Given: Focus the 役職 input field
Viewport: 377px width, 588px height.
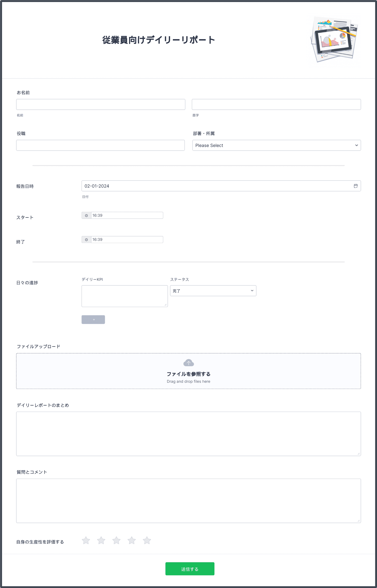Looking at the screenshot, I should point(100,145).
